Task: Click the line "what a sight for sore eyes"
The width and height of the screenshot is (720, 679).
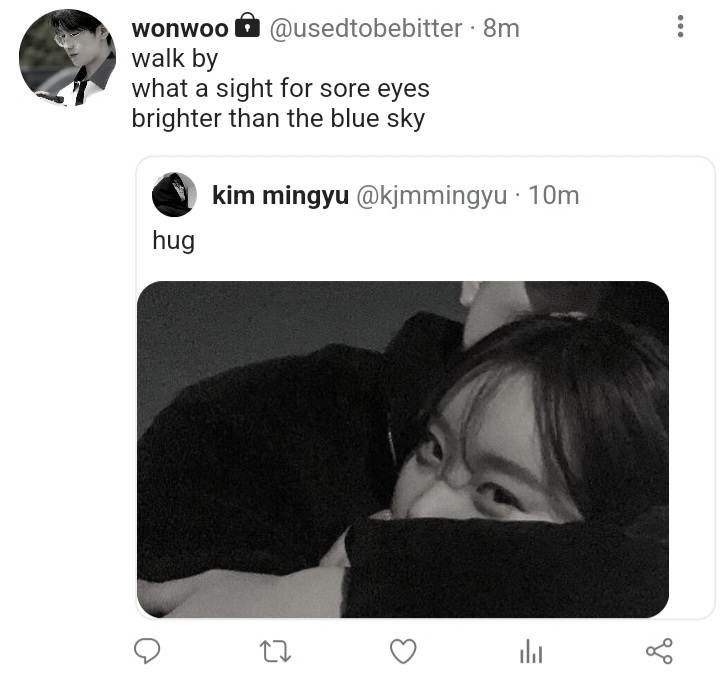Action: tap(281, 88)
